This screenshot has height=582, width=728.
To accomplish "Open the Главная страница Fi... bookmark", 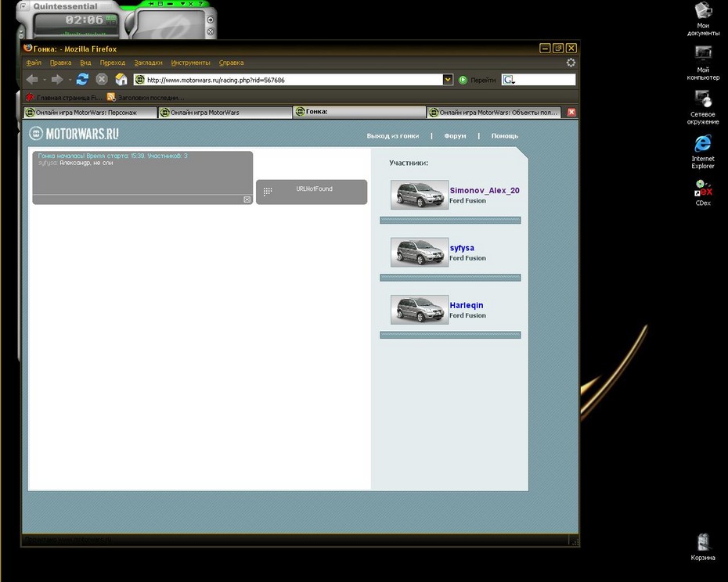I will click(64, 98).
